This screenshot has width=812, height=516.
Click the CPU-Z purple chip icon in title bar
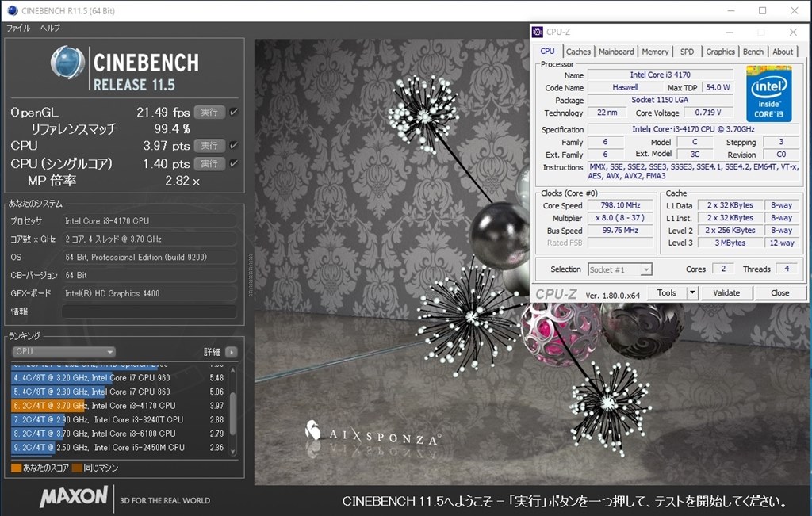pos(538,32)
